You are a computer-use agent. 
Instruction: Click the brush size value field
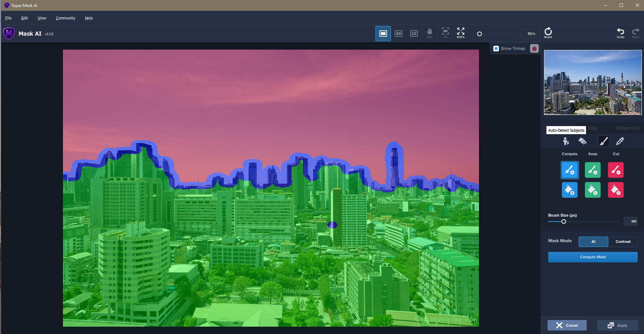[631, 222]
